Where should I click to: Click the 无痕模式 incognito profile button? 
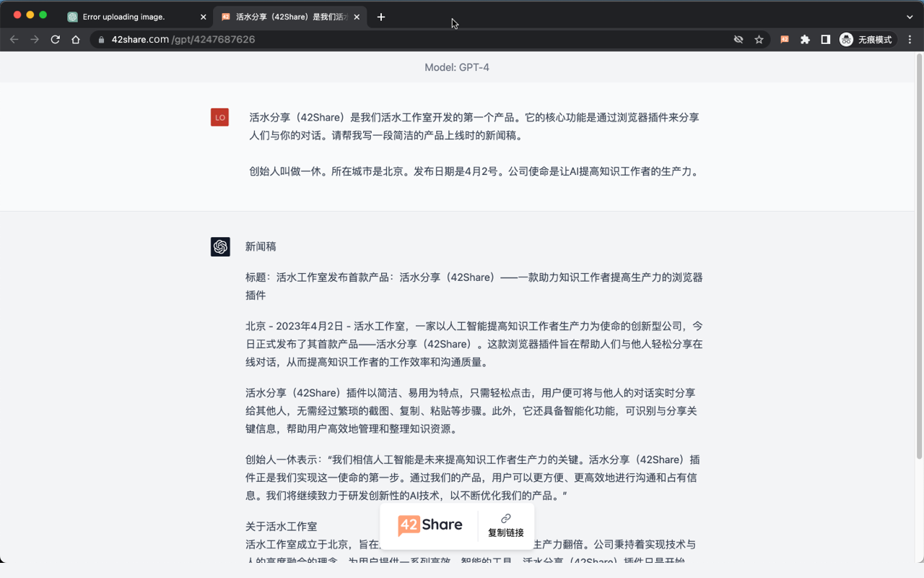point(866,40)
